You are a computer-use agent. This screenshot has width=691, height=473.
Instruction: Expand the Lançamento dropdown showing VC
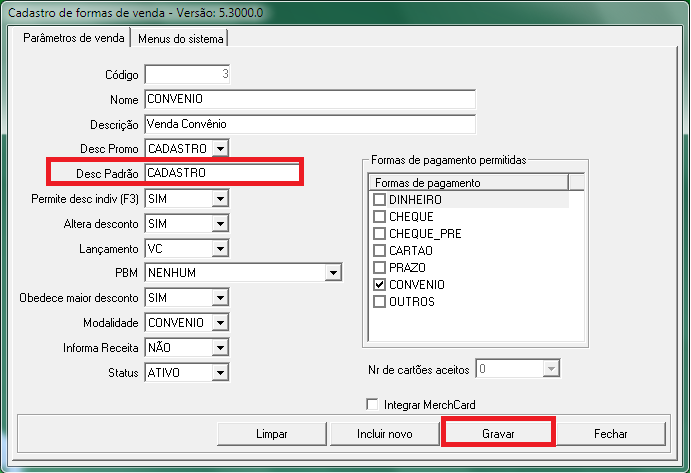(x=220, y=248)
